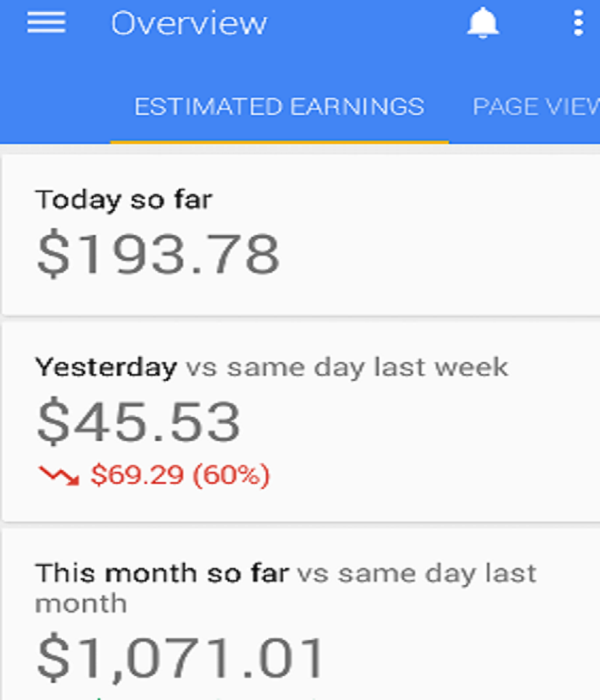Tap the $45.53 yesterday earnings figure
This screenshot has width=600, height=700.
[x=138, y=422]
